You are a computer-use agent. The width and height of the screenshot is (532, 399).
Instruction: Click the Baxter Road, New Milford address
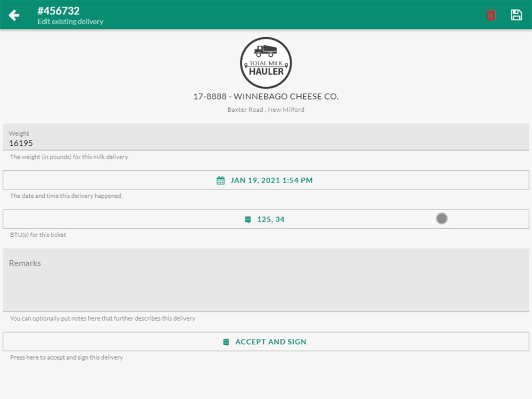click(266, 110)
